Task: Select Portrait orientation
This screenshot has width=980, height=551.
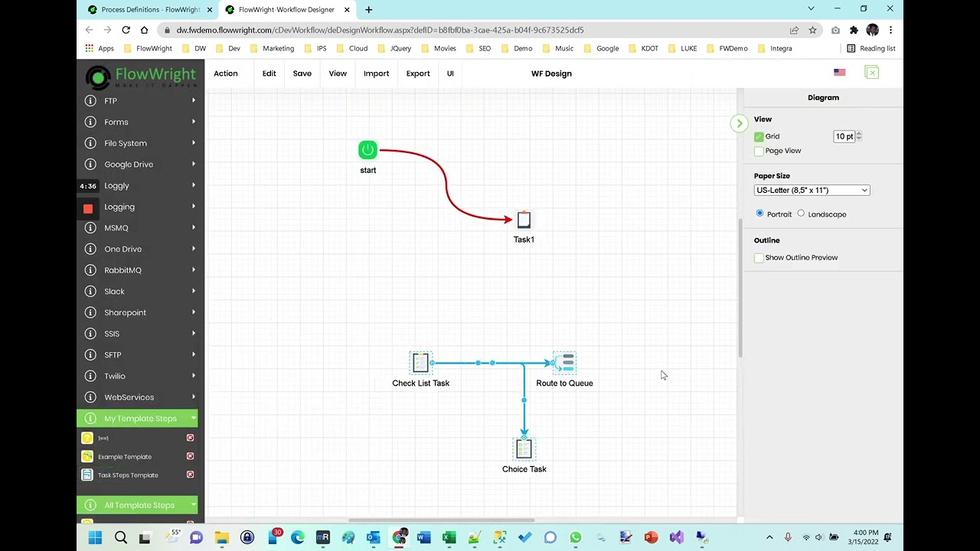Action: coord(759,214)
